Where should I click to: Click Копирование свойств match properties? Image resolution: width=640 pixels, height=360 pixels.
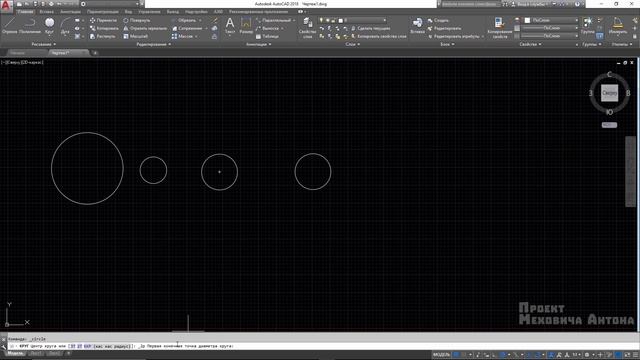(x=499, y=28)
